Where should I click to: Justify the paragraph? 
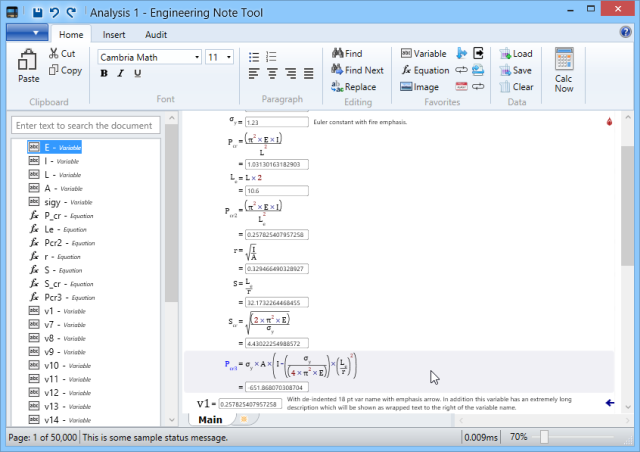coord(309,73)
